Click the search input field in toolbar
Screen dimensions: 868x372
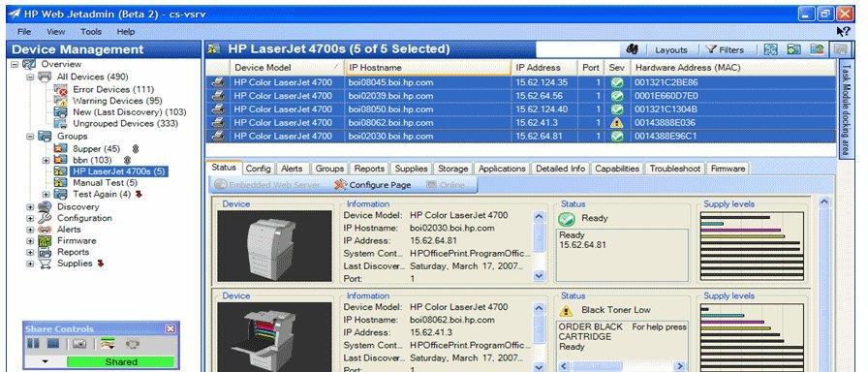pyautogui.click(x=578, y=49)
